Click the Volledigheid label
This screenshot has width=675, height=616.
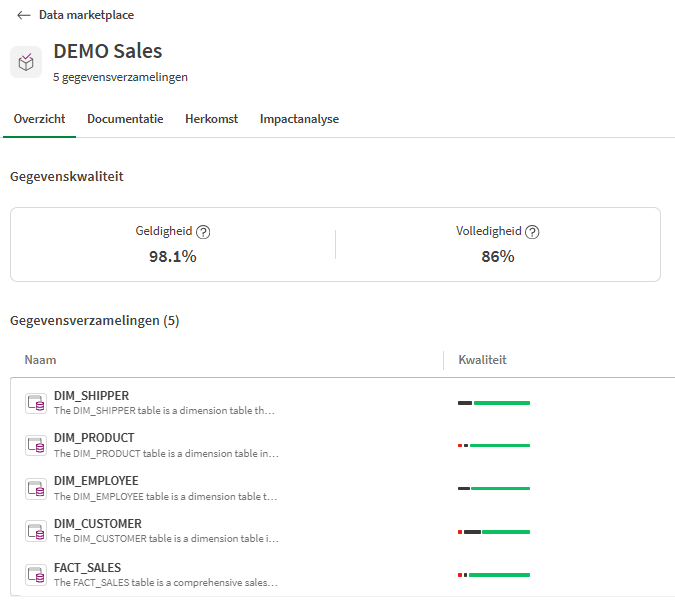[489, 231]
